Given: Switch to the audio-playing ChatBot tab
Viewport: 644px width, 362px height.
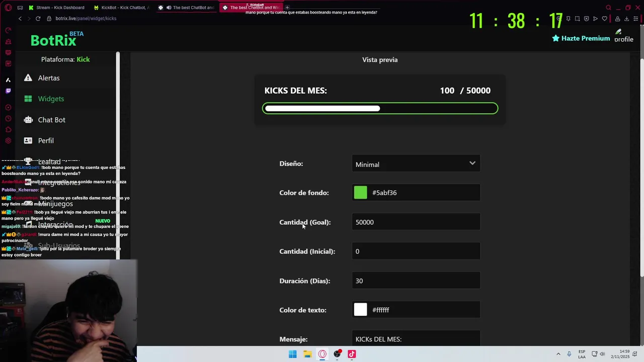Looking at the screenshot, I should point(186,8).
